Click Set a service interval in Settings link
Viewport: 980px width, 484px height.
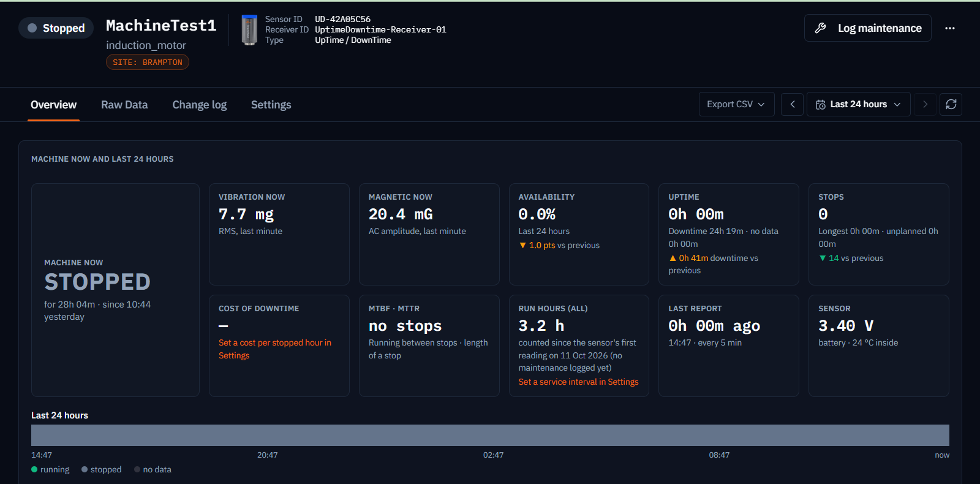tap(578, 382)
